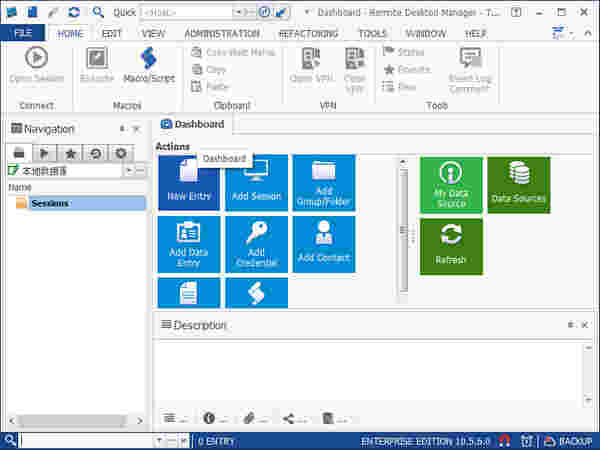Switch to the opened sessions play tab
The width and height of the screenshot is (600, 450).
(46, 153)
